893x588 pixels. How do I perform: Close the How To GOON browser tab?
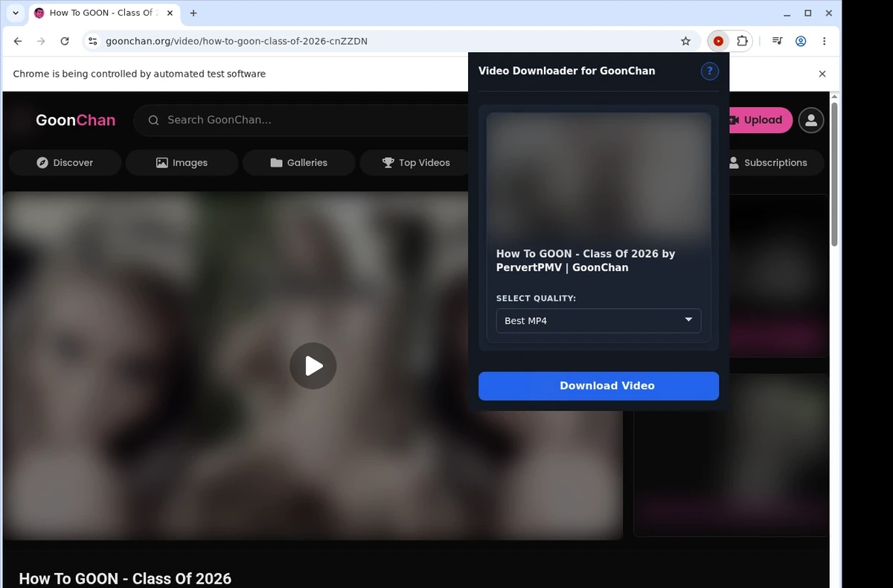(168, 13)
